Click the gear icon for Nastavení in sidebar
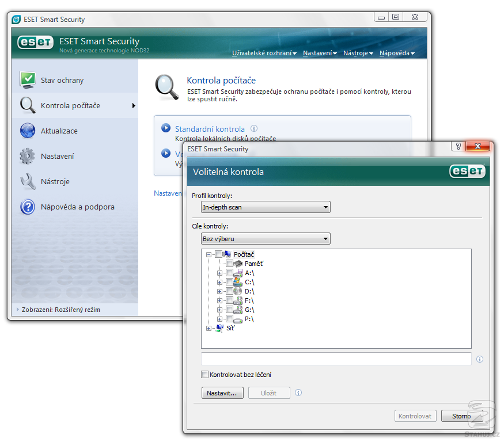This screenshot has width=504, height=442. click(x=28, y=156)
